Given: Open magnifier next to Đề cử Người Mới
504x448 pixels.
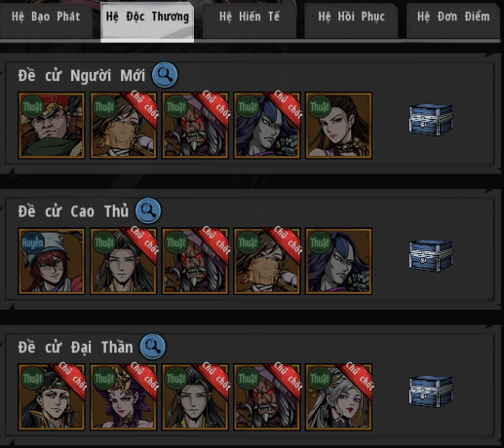Looking at the screenshot, I should click(x=165, y=75).
